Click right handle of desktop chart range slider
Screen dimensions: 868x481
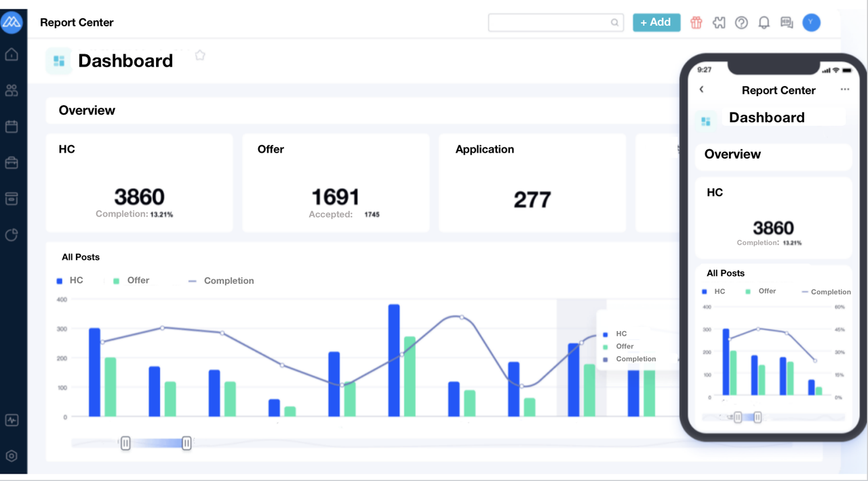[x=186, y=443]
